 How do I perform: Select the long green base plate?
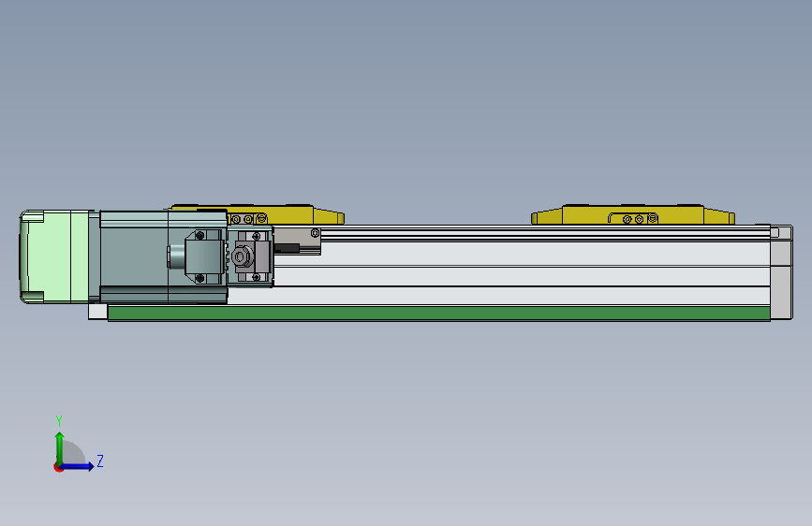pyautogui.click(x=438, y=314)
